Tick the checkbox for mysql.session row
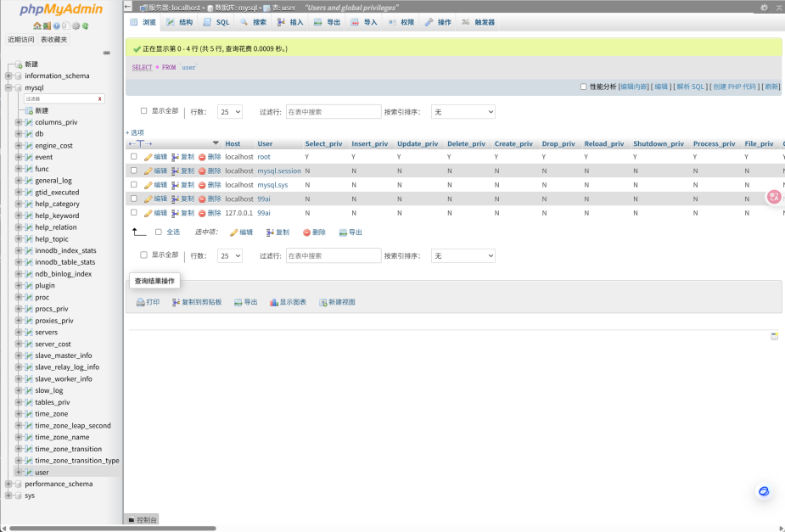 [134, 171]
